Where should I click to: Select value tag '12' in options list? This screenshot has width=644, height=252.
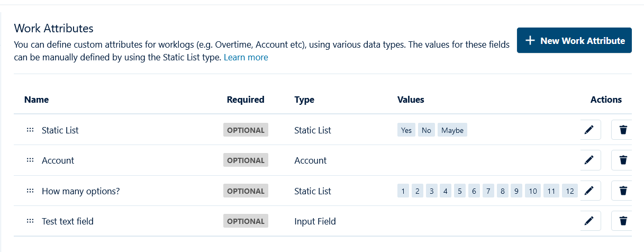pyautogui.click(x=569, y=191)
